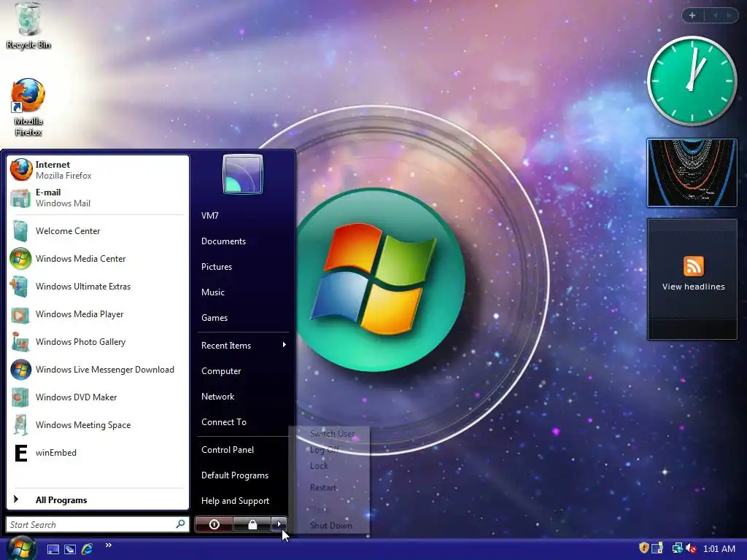Image resolution: width=747 pixels, height=560 pixels.
Task: Open Help and Support
Action: [x=244, y=501]
